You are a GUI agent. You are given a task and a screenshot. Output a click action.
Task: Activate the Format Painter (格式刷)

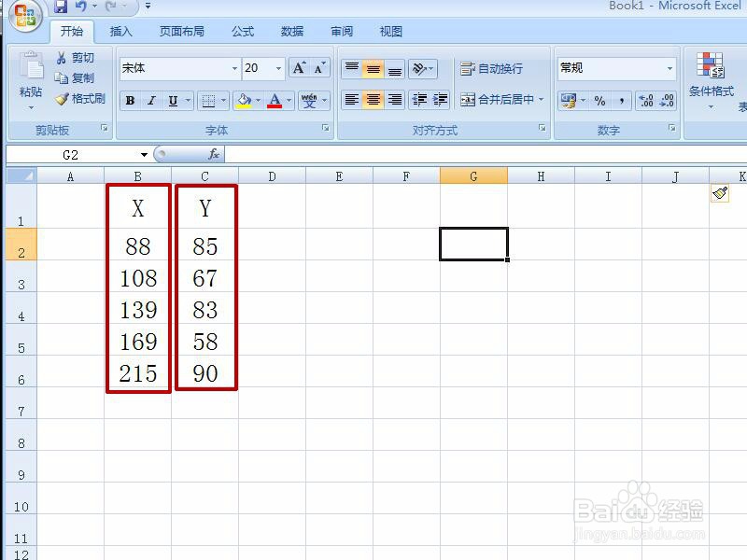(81, 98)
